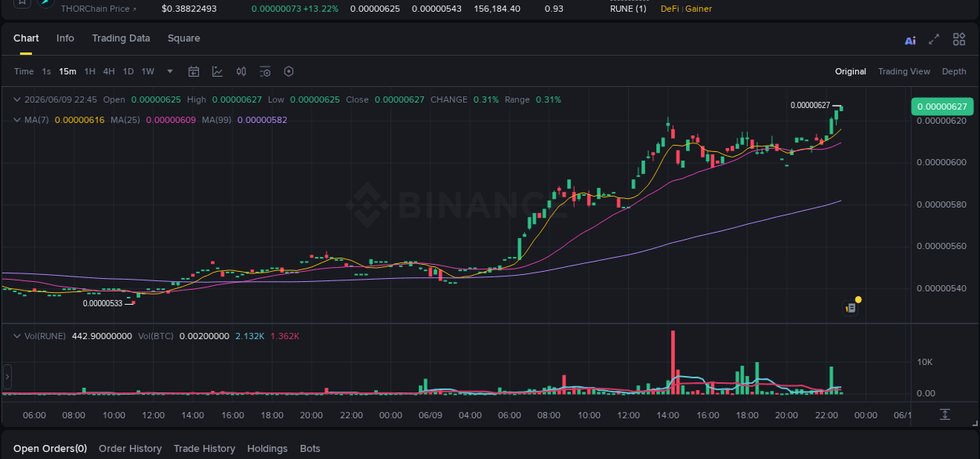Click the candlestick chart style icon
The image size is (980, 459).
(x=241, y=71)
